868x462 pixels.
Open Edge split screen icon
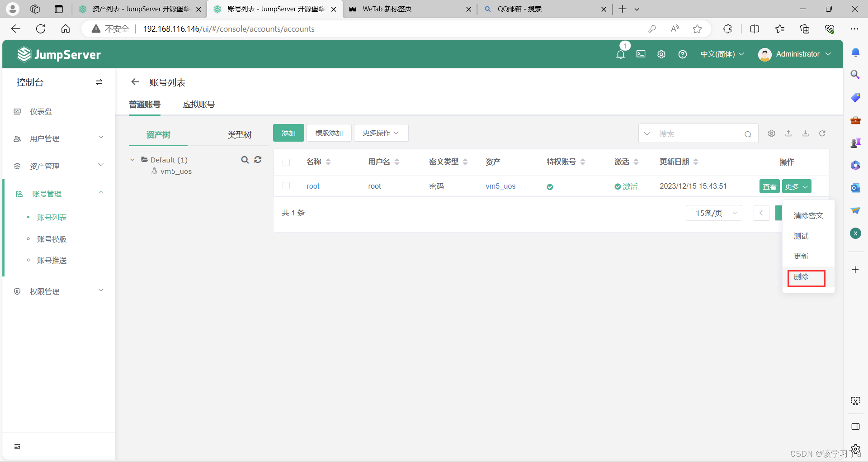point(755,29)
